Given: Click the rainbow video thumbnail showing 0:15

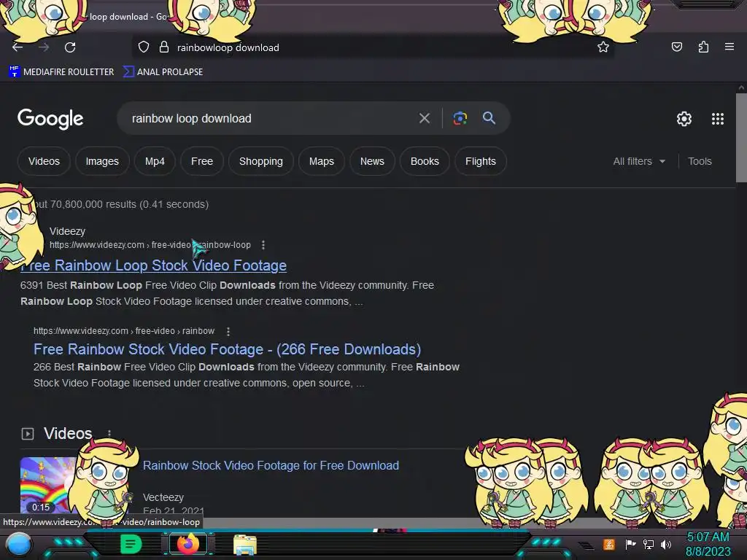Looking at the screenshot, I should point(47,486).
